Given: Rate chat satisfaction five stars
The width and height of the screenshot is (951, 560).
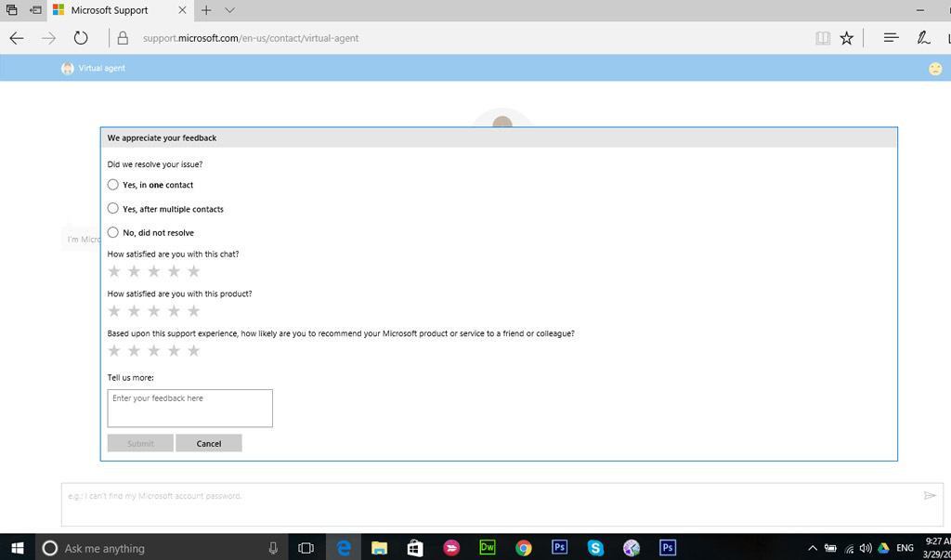Looking at the screenshot, I should point(193,271).
